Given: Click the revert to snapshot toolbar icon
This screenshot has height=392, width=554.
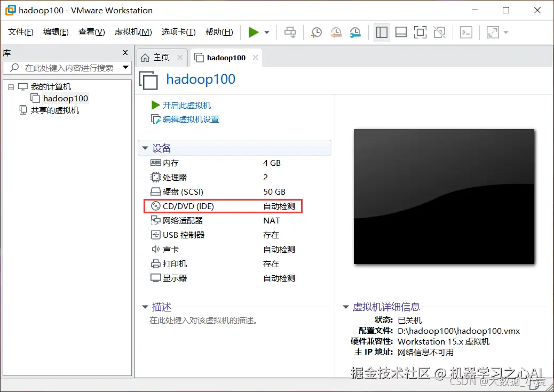Looking at the screenshot, I should click(336, 32).
